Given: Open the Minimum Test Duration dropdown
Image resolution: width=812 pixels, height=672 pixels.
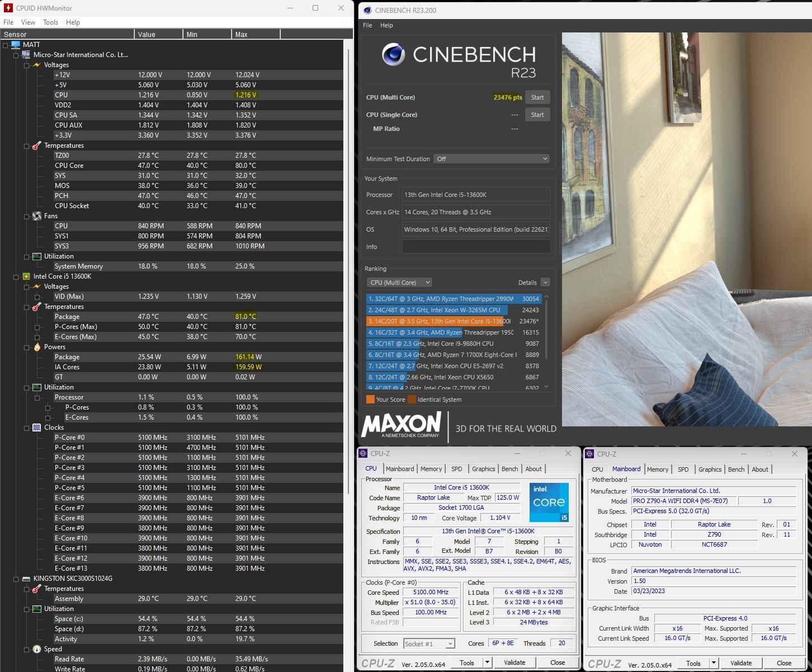Looking at the screenshot, I should 492,159.
